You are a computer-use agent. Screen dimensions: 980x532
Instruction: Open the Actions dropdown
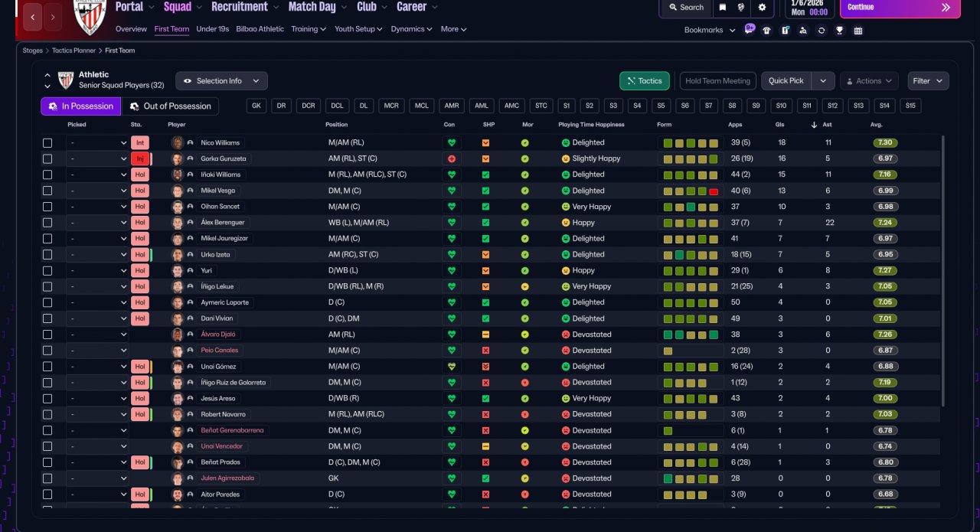click(x=869, y=81)
